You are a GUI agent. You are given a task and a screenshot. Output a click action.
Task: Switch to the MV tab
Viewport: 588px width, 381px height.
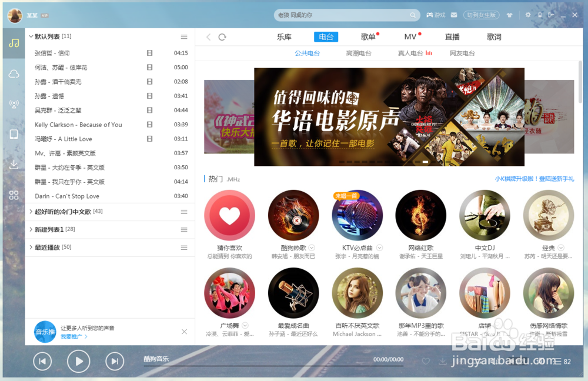(x=410, y=37)
